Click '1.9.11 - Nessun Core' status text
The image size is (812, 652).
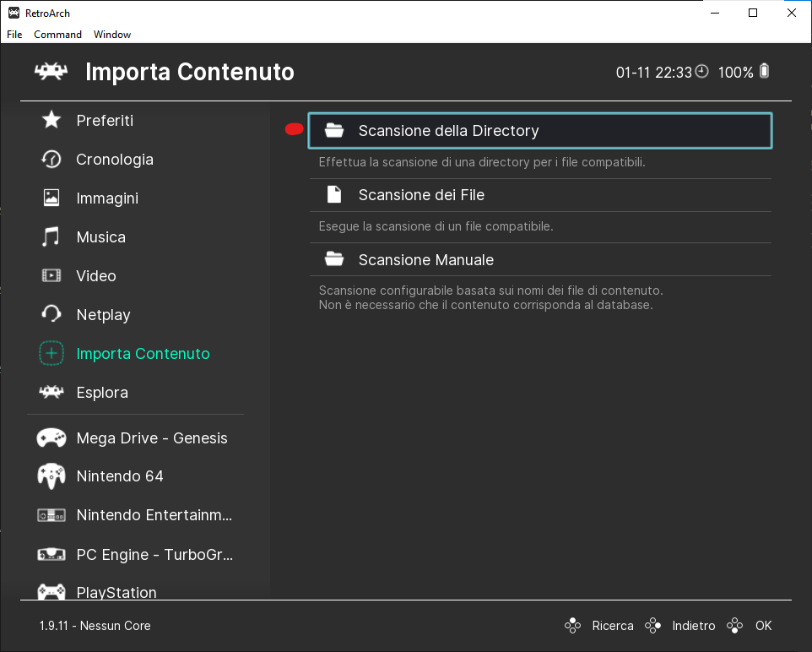pos(95,626)
